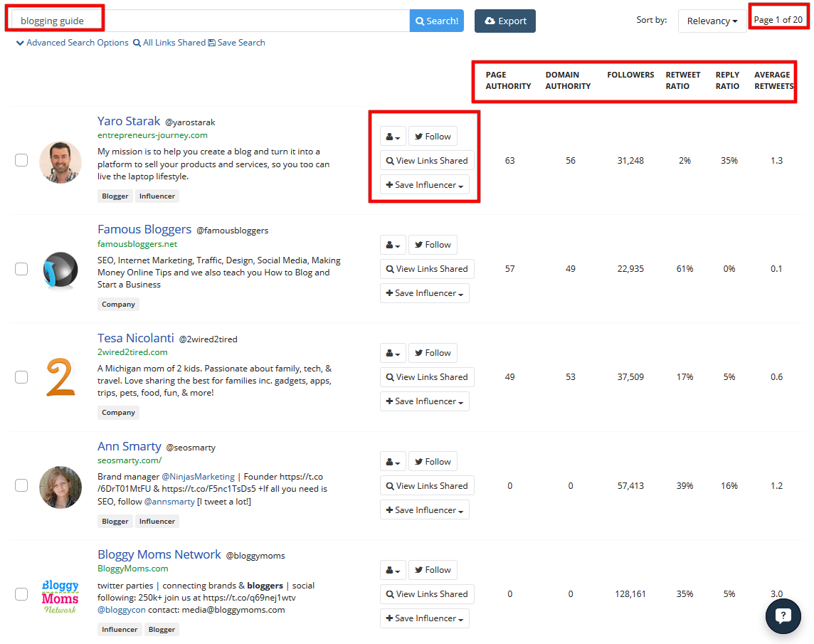
Task: Tick the Tesa Nicolanti checkbox
Action: 21,377
